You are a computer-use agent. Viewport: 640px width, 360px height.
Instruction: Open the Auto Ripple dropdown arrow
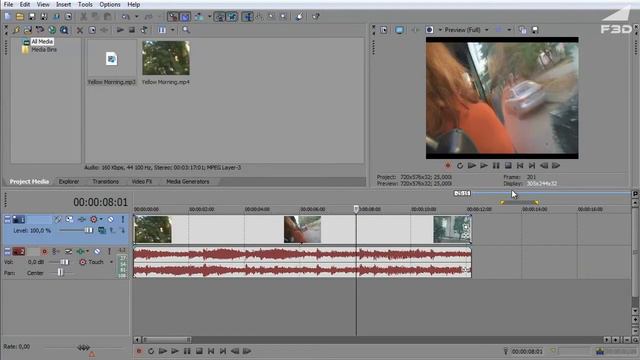pos(209,17)
